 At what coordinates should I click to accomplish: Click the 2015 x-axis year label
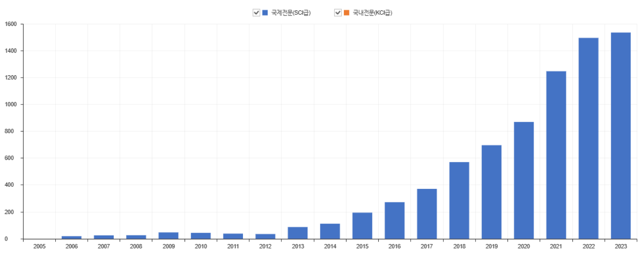(362, 246)
